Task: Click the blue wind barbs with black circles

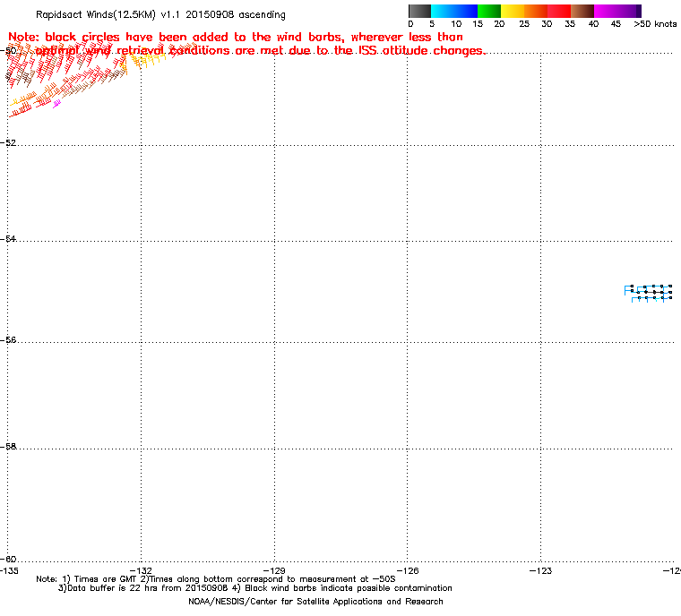Action: (x=649, y=293)
